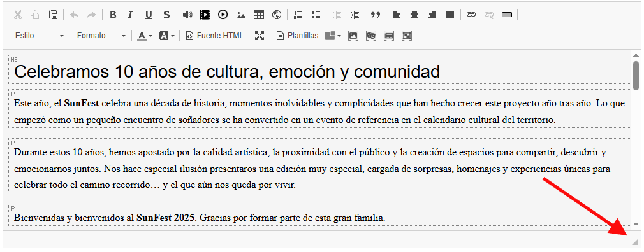Insert an image

coord(240,15)
